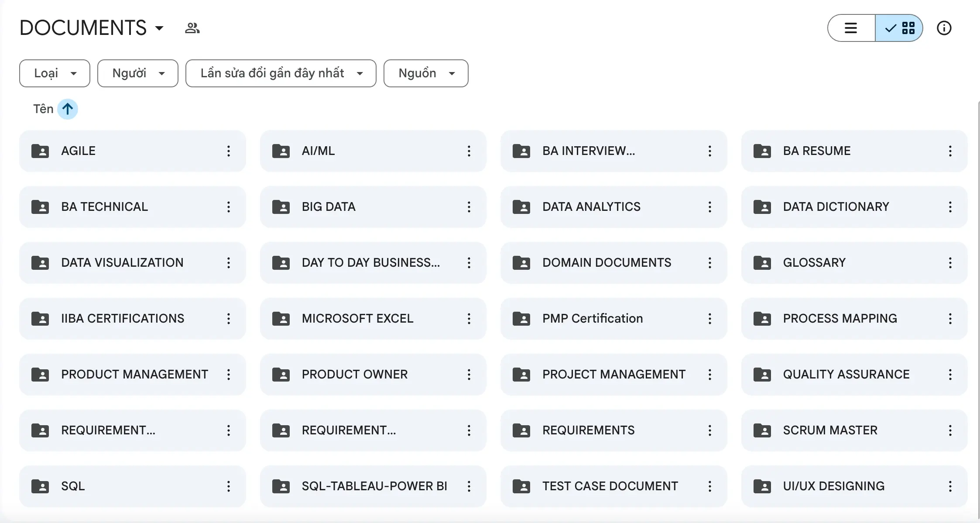Select the PMP Certification folder name
The width and height of the screenshot is (980, 523).
(x=593, y=319)
